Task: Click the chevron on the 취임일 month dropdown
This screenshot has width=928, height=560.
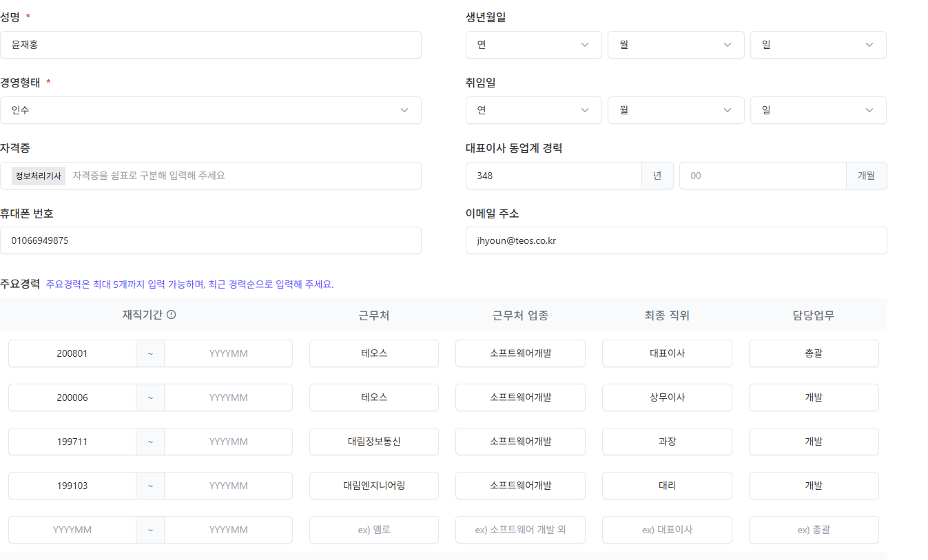Action: click(x=727, y=110)
